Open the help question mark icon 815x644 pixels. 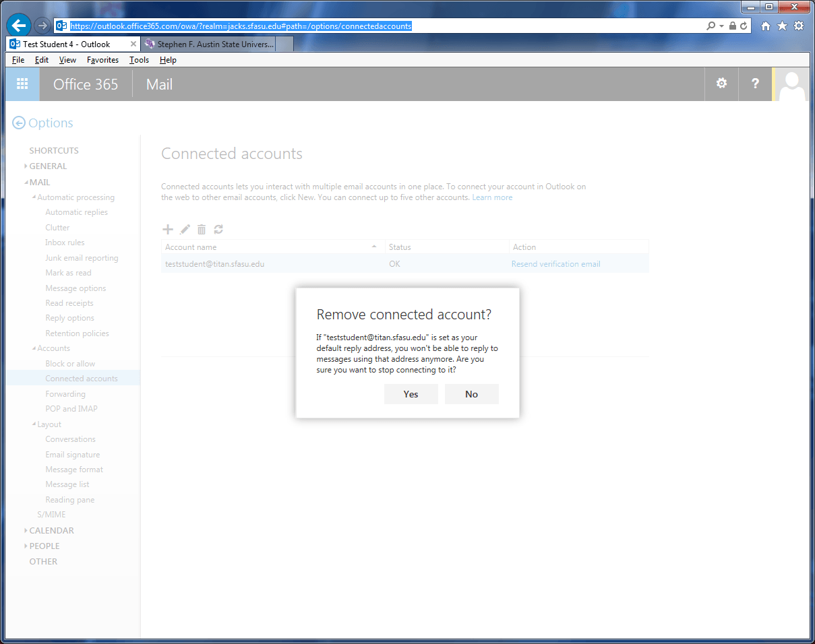tap(755, 84)
